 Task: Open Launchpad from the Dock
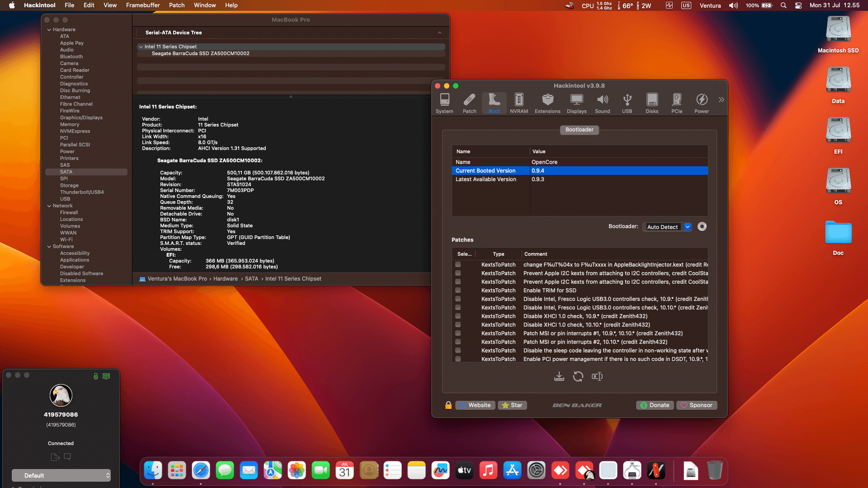(177, 471)
